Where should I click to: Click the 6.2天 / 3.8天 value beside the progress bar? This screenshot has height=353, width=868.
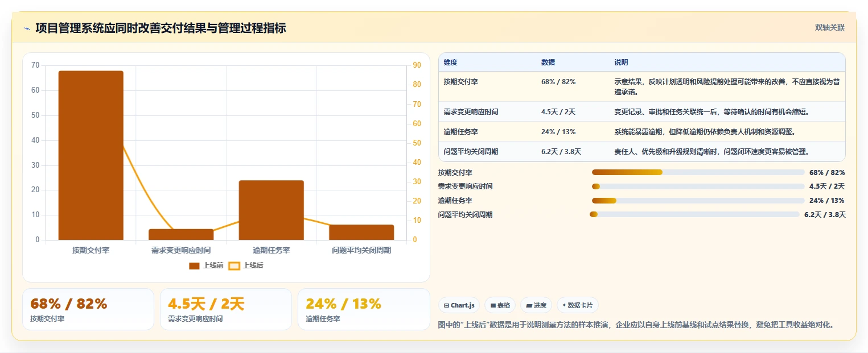pos(825,214)
